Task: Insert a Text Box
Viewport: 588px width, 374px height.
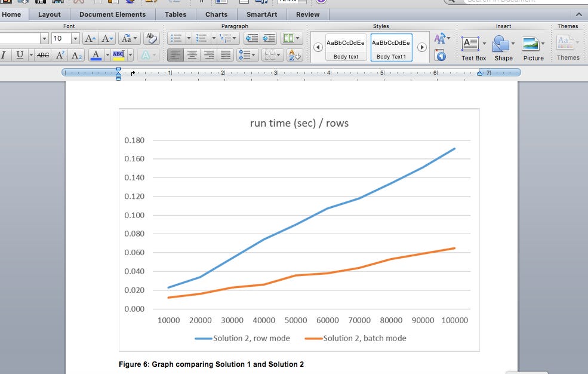Action: (470, 44)
